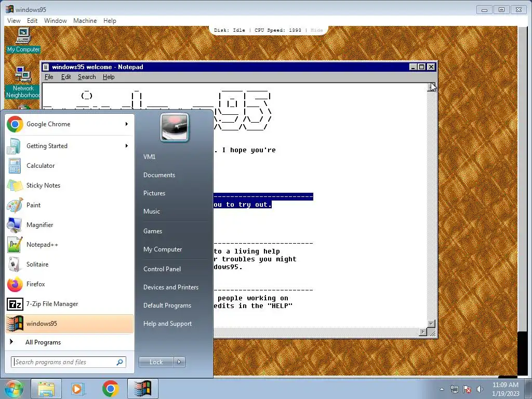
Task: Click the user account picture in Start menu
Action: click(175, 128)
